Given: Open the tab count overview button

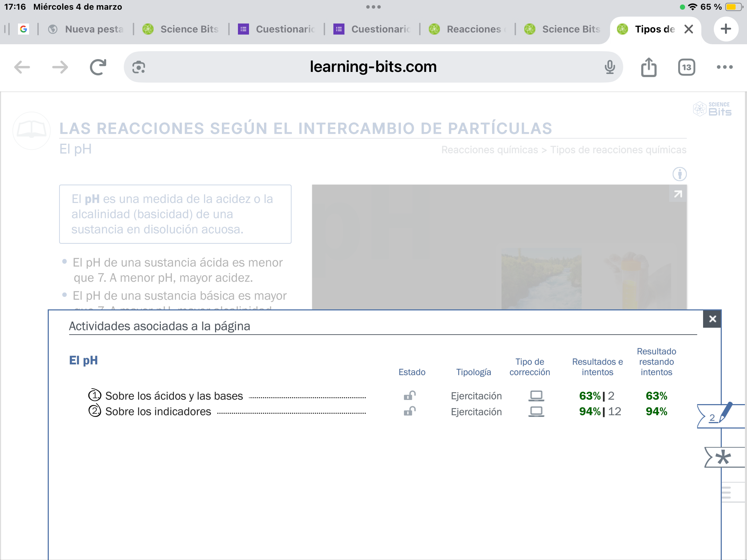Looking at the screenshot, I should coord(686,67).
